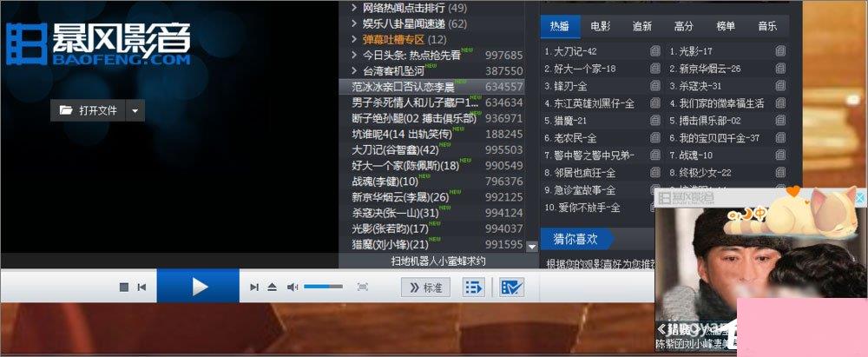Skip to the next track
This screenshot has height=357, width=868.
(x=254, y=288)
